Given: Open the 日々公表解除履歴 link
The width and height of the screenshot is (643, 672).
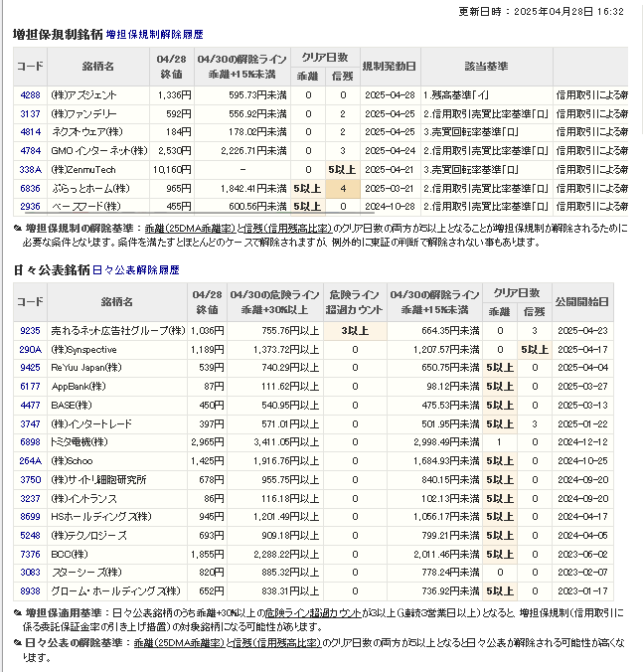Looking at the screenshot, I should point(136,270).
